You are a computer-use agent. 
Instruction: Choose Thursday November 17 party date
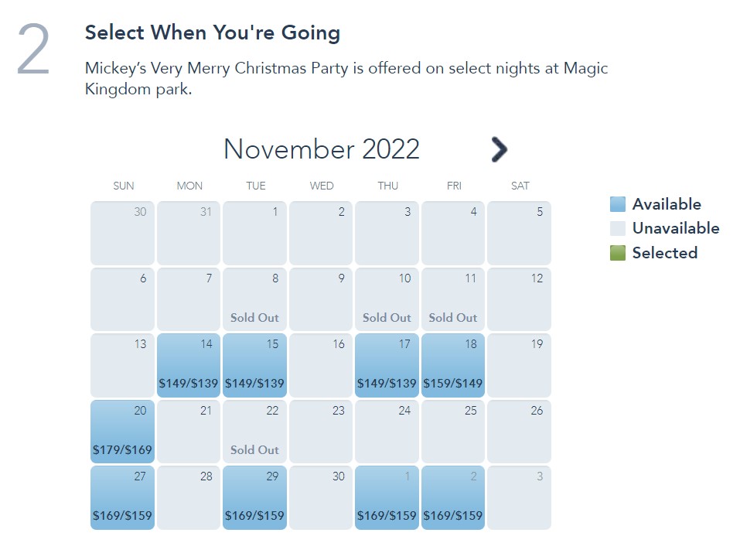coord(387,365)
